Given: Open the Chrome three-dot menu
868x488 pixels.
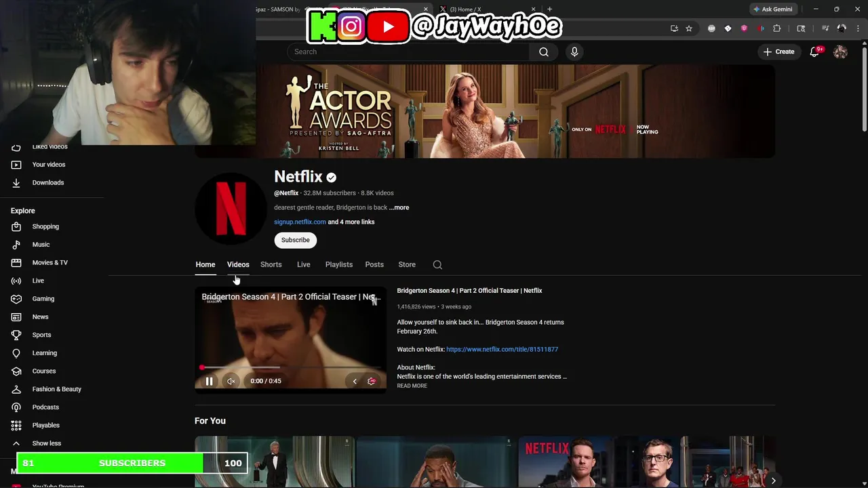Looking at the screenshot, I should click(x=857, y=28).
